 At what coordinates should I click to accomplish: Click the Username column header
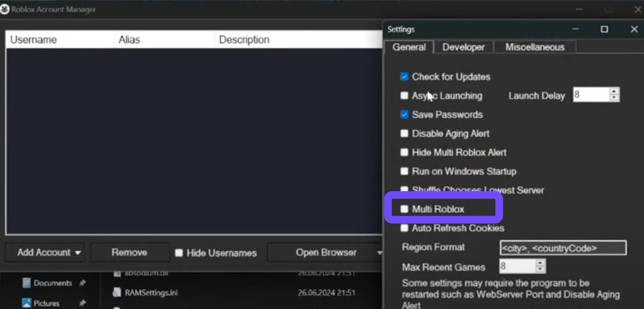click(60, 40)
